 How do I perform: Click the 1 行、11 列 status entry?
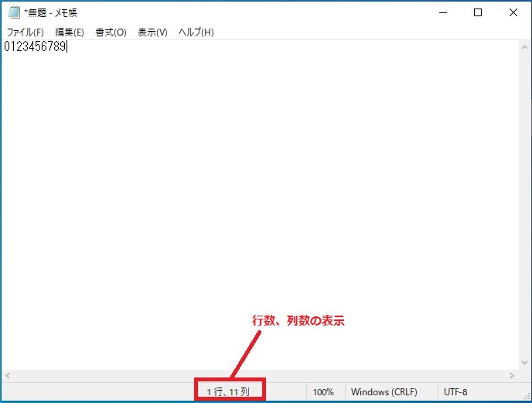(x=228, y=392)
